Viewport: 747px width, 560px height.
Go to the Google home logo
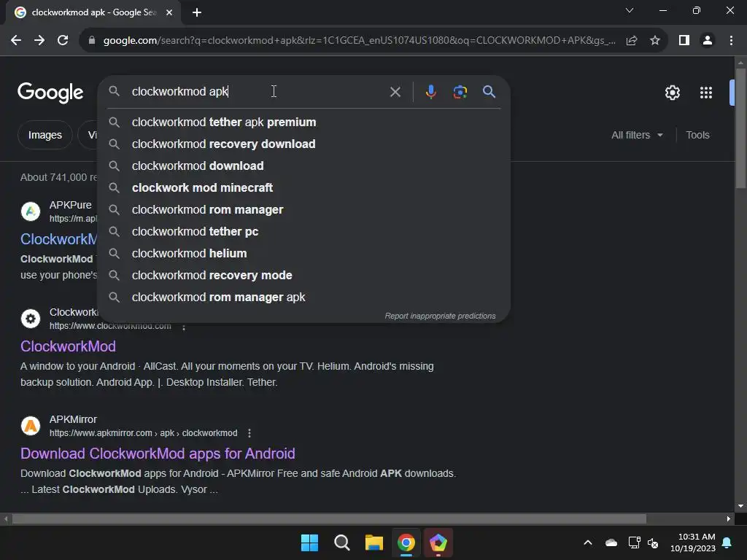(50, 93)
